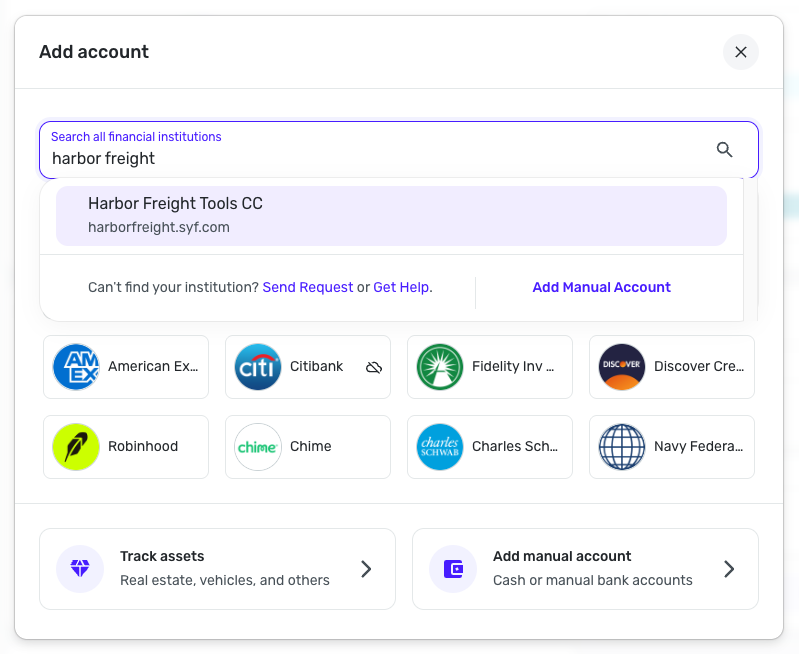Click the Navy Federal globe icon
This screenshot has width=799, height=654.
coord(622,447)
